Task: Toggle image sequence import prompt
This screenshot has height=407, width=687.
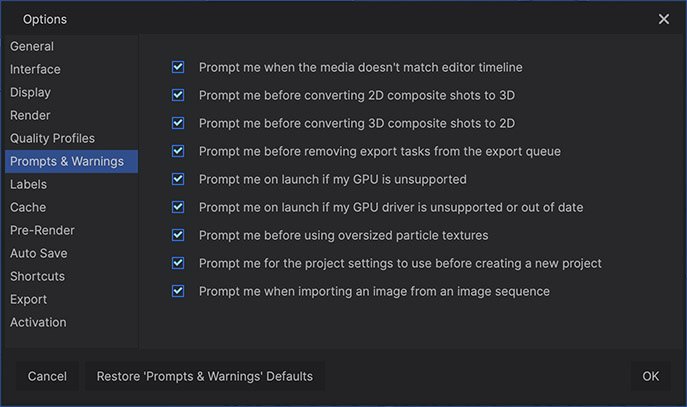Action: [178, 291]
